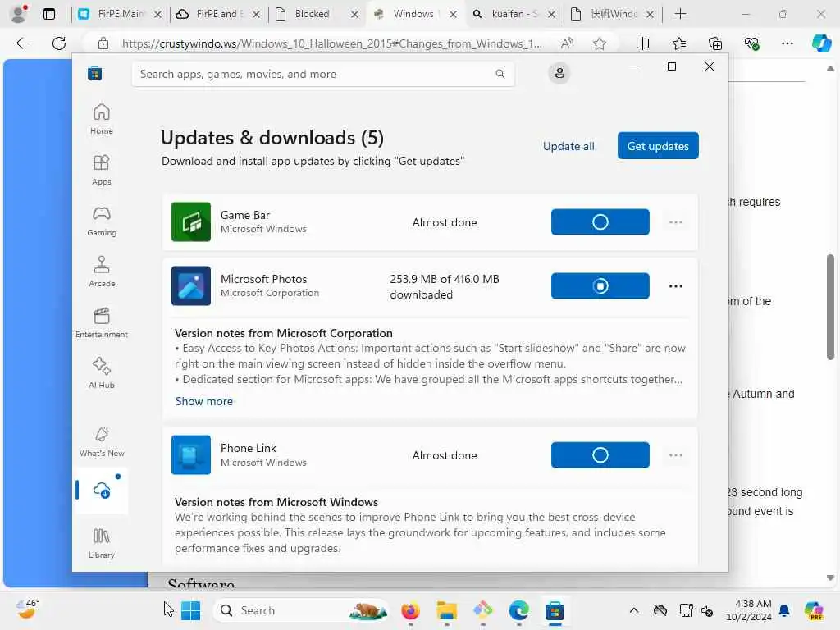Open more options for Phone Link
840x630 pixels.
click(676, 454)
